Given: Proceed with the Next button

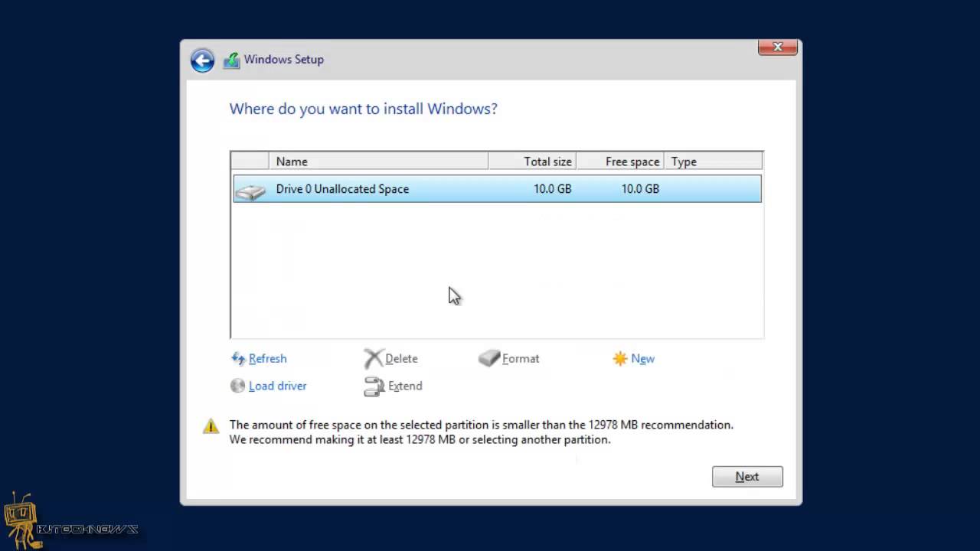Looking at the screenshot, I should pos(747,476).
